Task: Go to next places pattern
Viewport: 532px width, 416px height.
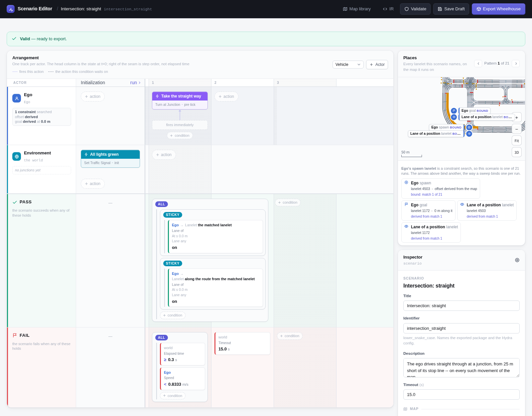Action: pos(516,64)
